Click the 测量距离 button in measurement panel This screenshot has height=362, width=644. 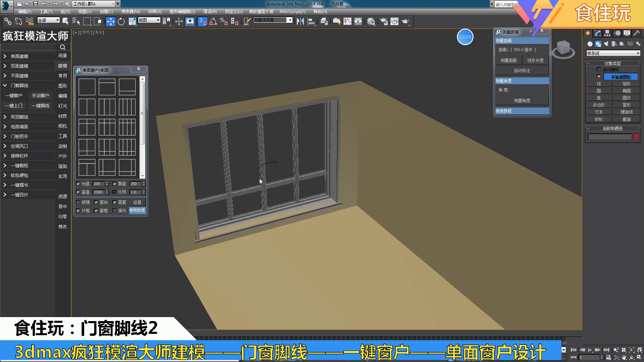tap(508, 60)
